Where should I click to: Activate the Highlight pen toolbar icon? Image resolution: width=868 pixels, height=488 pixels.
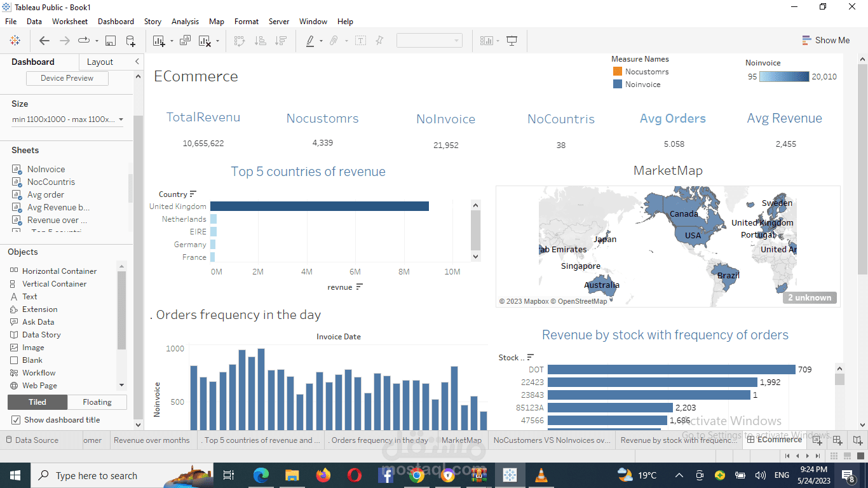click(311, 40)
